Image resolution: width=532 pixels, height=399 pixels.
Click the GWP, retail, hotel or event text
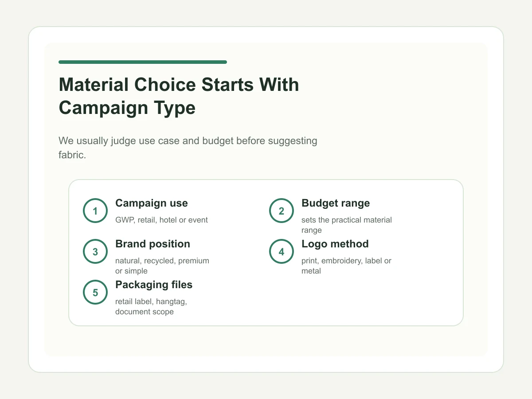pos(161,220)
